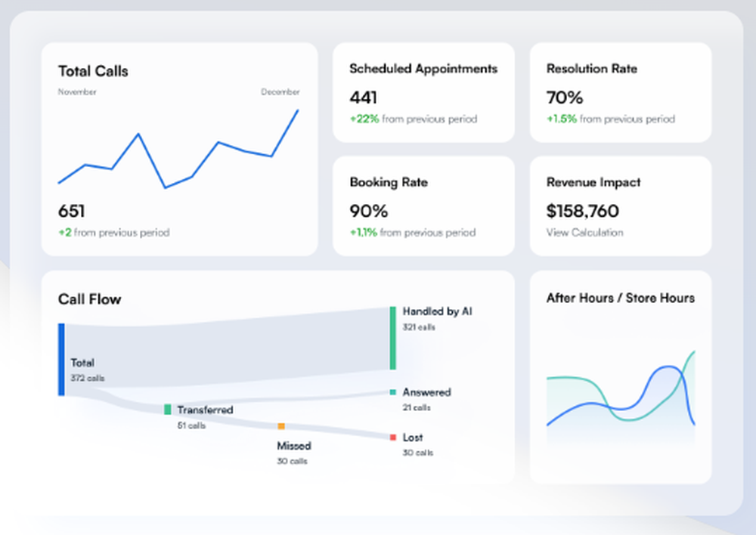Click the After Hours / Store Hours area chart
The height and width of the screenshot is (535, 756).
[x=621, y=397]
